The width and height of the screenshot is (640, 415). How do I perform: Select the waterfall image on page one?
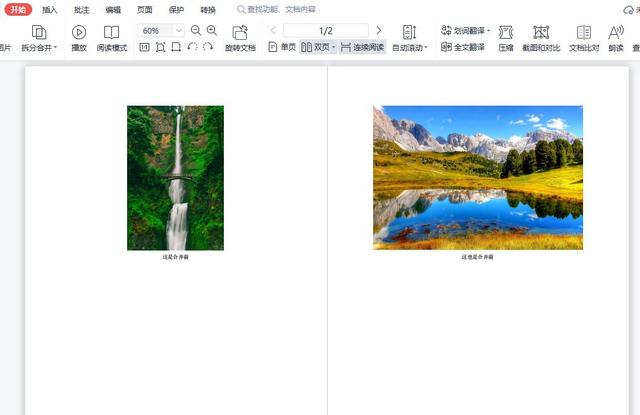click(x=176, y=178)
